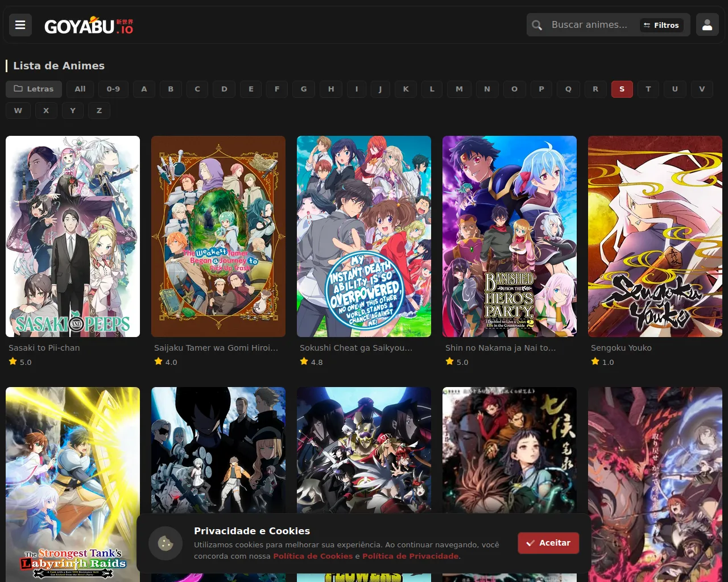
Task: Accept cookies with Aceitar button
Action: point(548,543)
